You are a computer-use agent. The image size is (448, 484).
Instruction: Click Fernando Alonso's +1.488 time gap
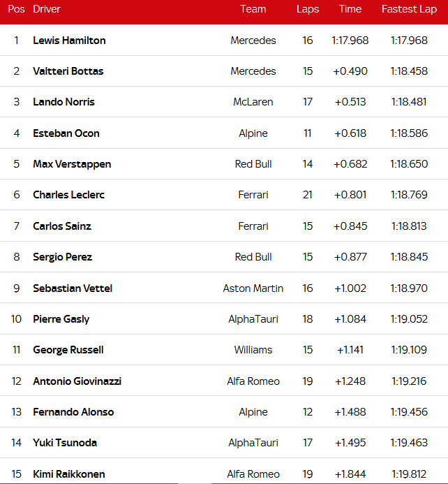tap(350, 412)
